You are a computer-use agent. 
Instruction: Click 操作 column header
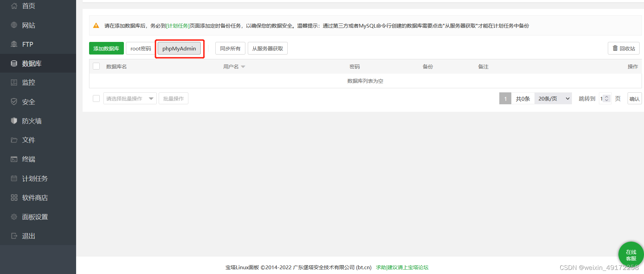(633, 66)
